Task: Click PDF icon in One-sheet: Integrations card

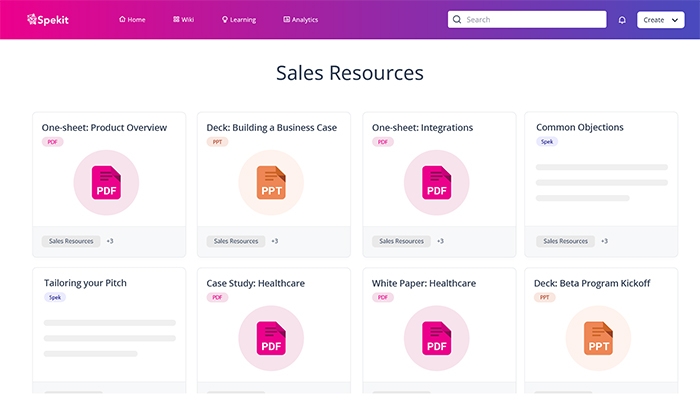Action: (x=437, y=183)
